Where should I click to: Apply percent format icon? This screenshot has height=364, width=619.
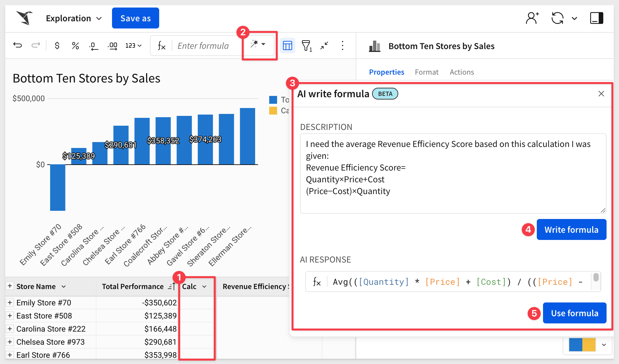coord(75,45)
